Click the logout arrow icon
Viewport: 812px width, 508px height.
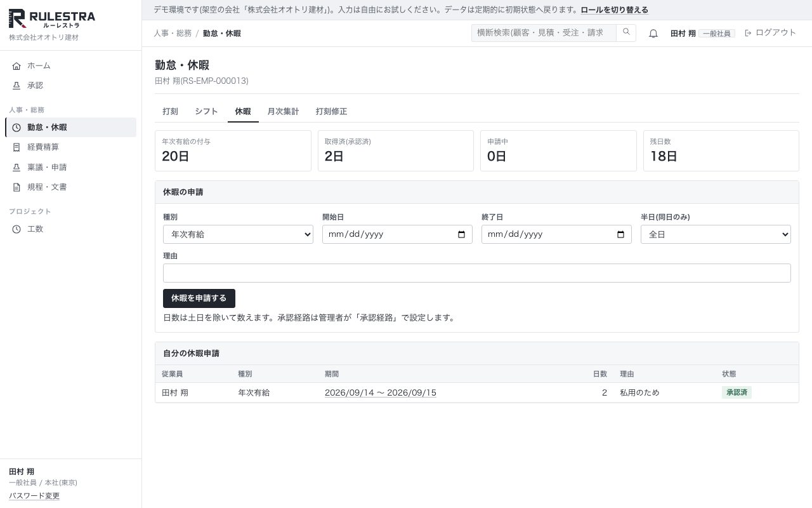pyautogui.click(x=748, y=33)
